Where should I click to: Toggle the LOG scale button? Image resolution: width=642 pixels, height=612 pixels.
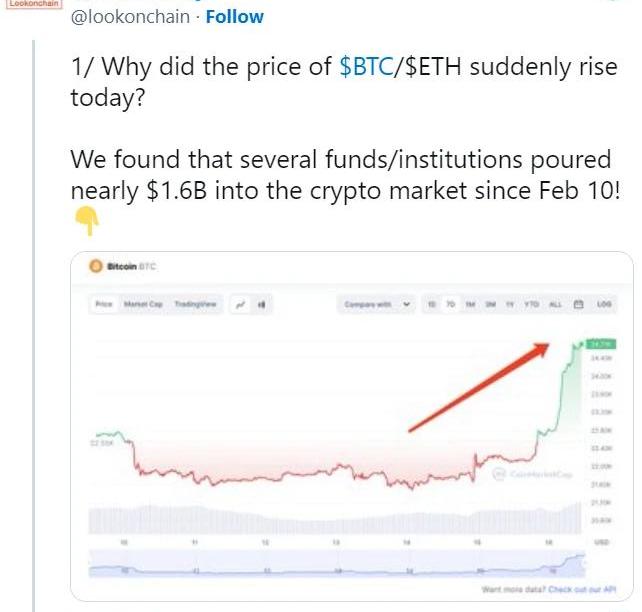603,304
